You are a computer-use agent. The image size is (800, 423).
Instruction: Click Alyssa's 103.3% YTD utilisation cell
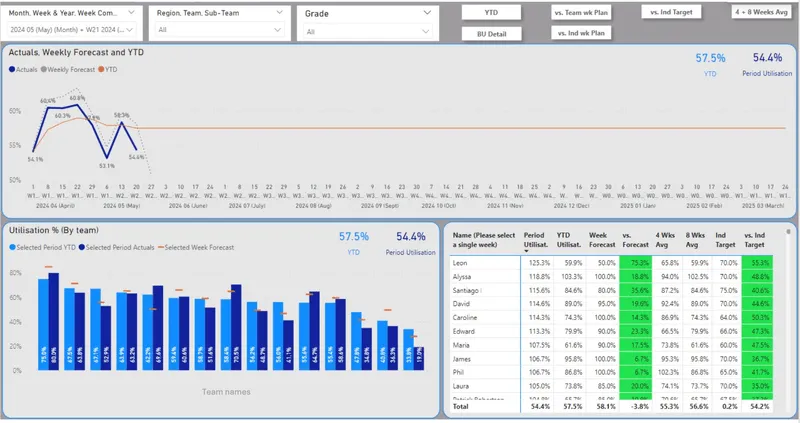[572, 277]
